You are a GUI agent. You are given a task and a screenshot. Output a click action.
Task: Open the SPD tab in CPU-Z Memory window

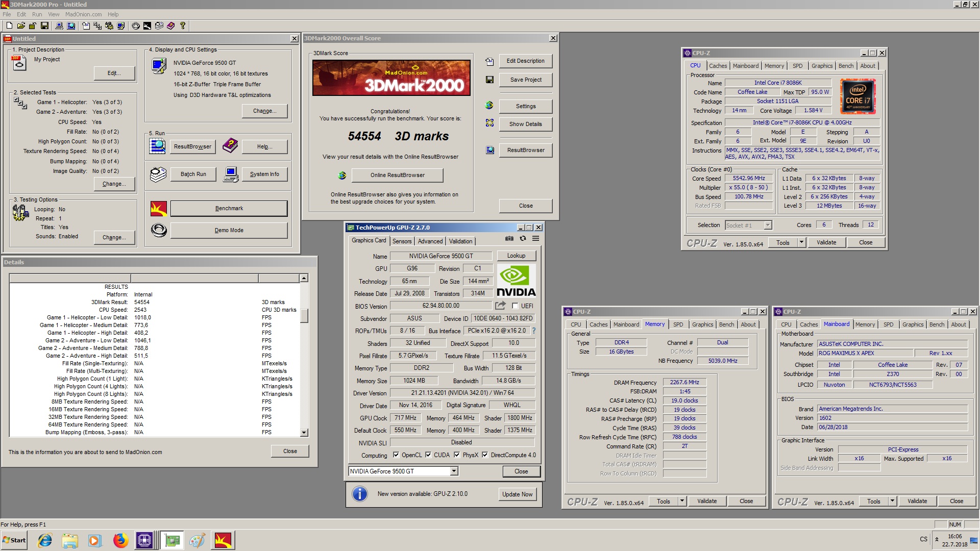coord(678,324)
